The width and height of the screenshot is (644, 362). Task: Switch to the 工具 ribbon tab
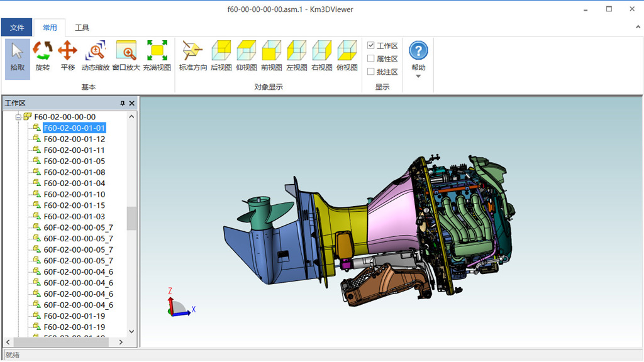82,27
